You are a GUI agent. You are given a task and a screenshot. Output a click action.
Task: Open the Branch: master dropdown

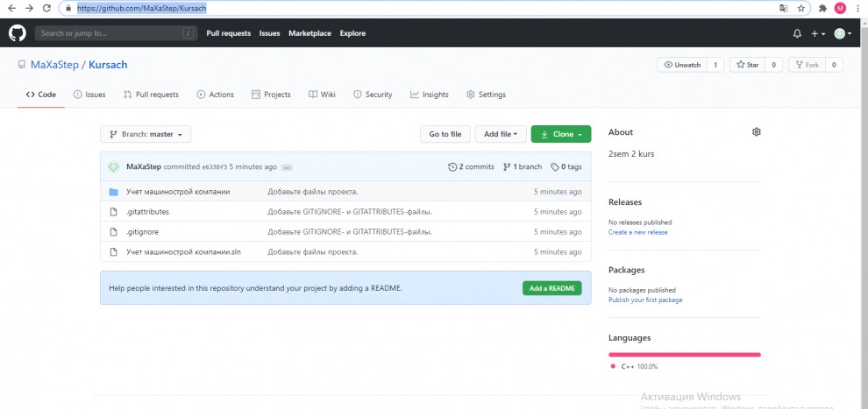pos(146,134)
